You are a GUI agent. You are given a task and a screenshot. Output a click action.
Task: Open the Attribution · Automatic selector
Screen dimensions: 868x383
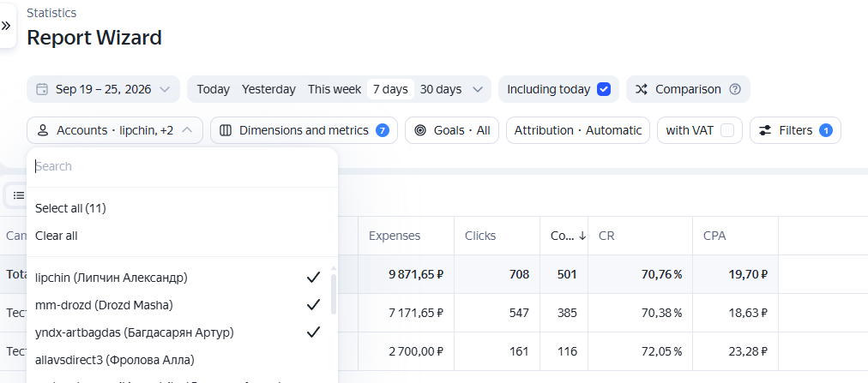pyautogui.click(x=578, y=130)
